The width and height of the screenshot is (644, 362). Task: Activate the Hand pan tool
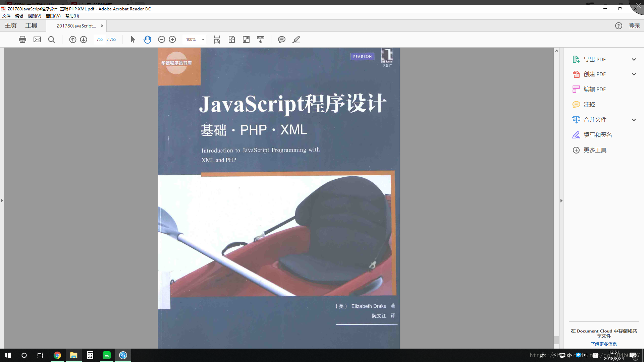click(147, 40)
